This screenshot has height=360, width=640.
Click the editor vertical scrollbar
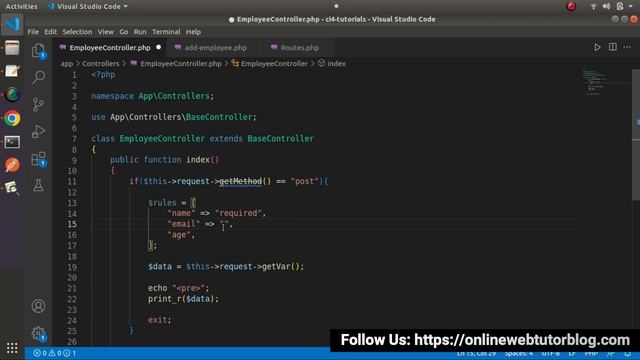coord(636,135)
